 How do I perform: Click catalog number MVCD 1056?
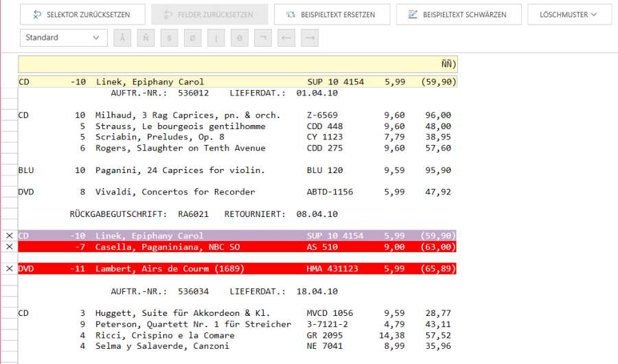pyautogui.click(x=330, y=313)
